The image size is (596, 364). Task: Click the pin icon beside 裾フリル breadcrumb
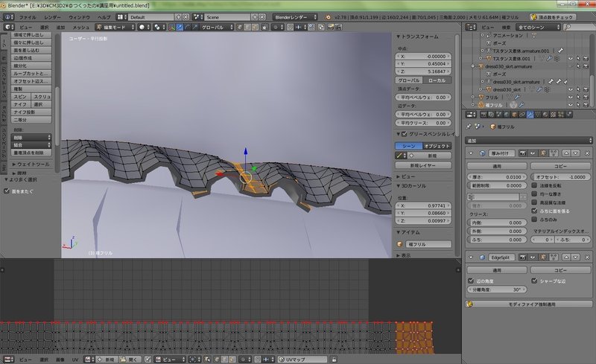coord(469,127)
